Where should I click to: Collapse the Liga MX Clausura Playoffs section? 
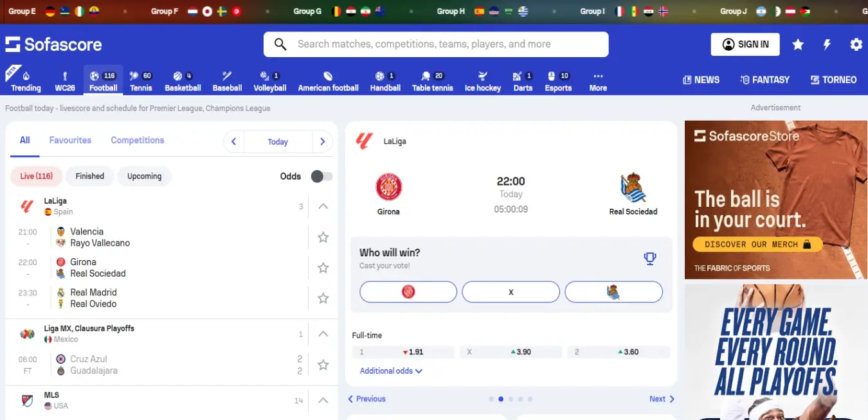pyautogui.click(x=323, y=334)
